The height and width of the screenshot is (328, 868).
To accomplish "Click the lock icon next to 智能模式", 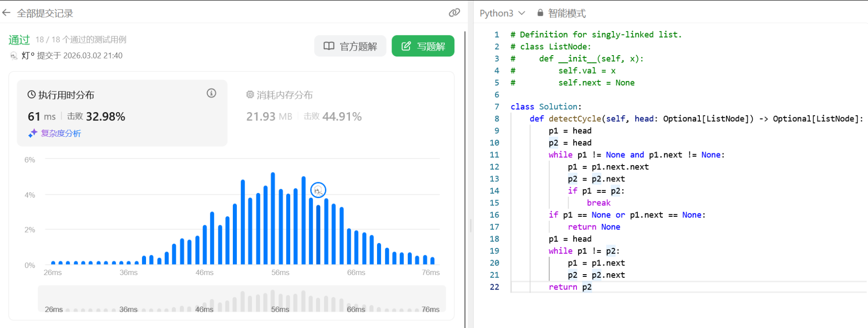I will (x=540, y=13).
